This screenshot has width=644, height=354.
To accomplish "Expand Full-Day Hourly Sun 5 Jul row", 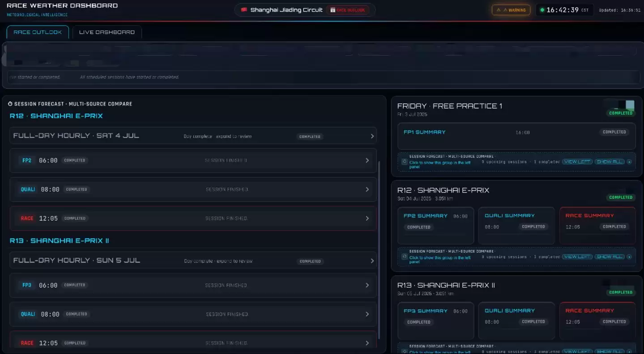I will pyautogui.click(x=193, y=260).
